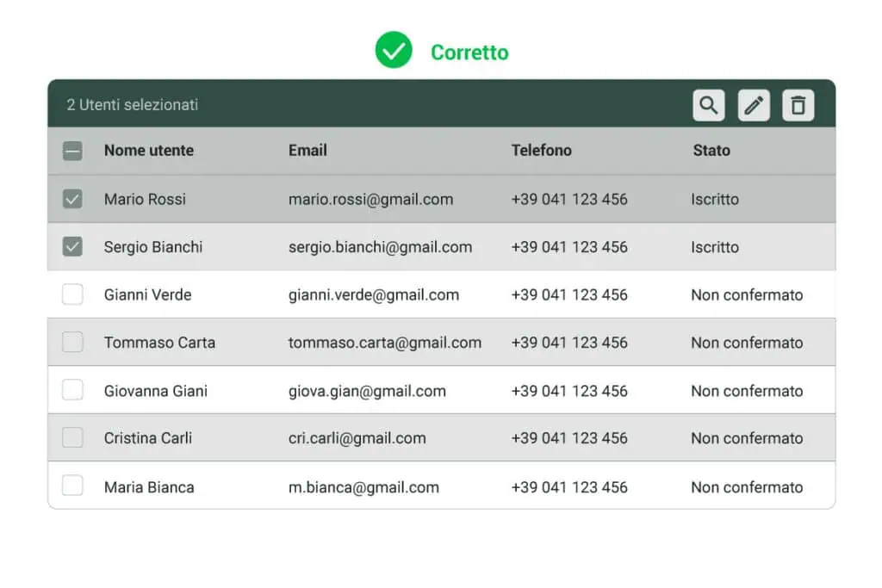Tick the Giovanna Giani checkbox

[72, 391]
